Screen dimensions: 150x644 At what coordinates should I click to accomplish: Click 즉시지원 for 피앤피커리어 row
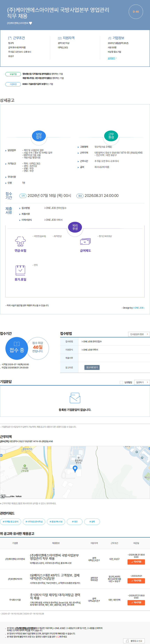point(136,581)
